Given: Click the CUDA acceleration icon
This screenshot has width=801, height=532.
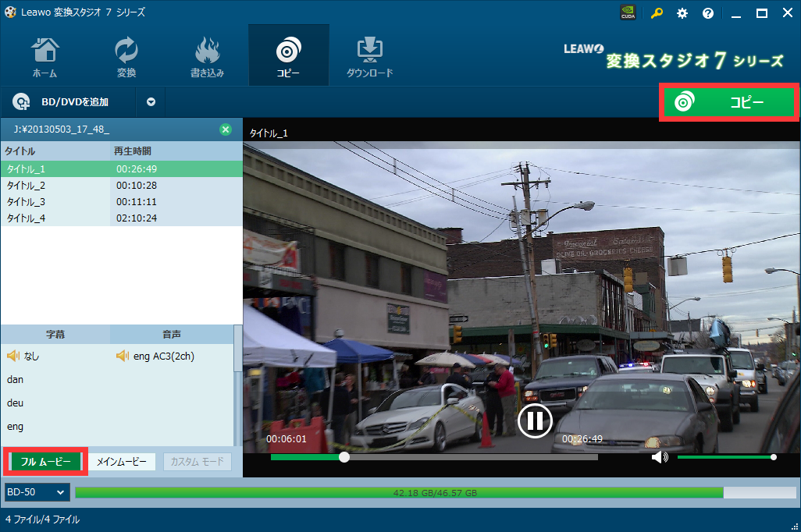Looking at the screenshot, I should pos(628,13).
